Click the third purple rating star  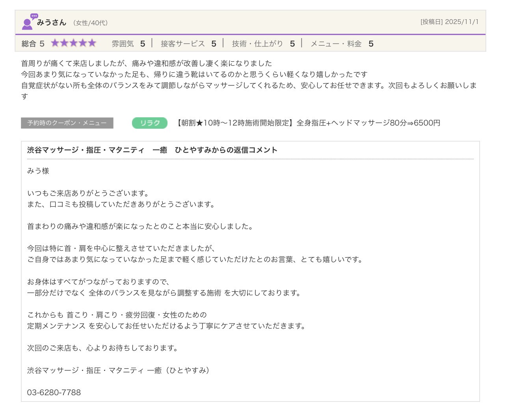(73, 43)
